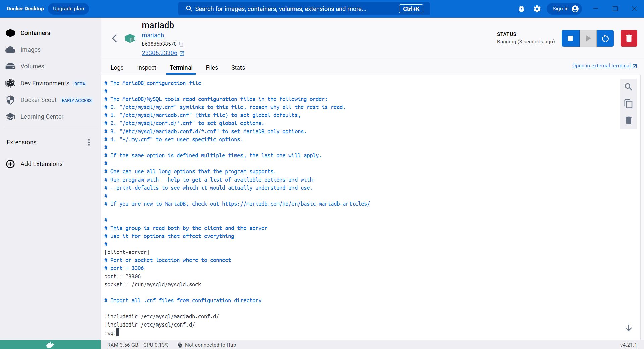The image size is (644, 349).
Task: Click the Docker Scout shield icon
Action: [10, 100]
